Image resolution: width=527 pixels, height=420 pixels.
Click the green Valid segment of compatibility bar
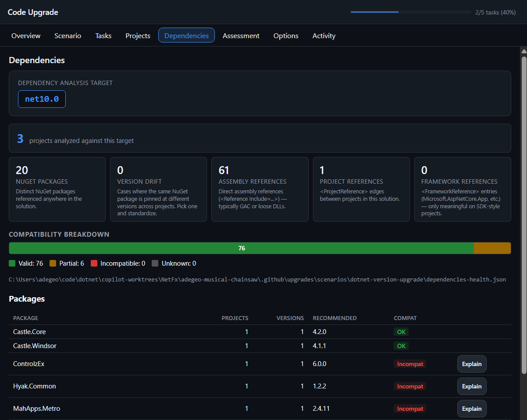point(241,248)
